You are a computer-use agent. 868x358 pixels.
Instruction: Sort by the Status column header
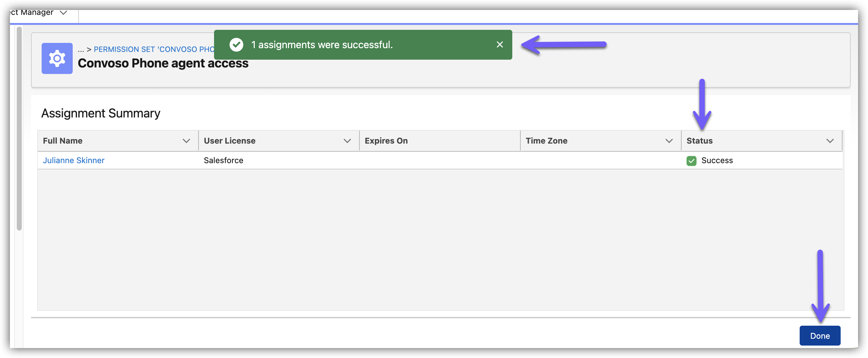click(700, 141)
